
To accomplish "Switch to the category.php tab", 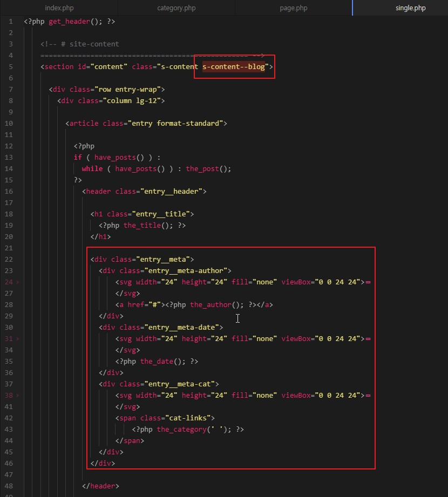I will 177,8.
